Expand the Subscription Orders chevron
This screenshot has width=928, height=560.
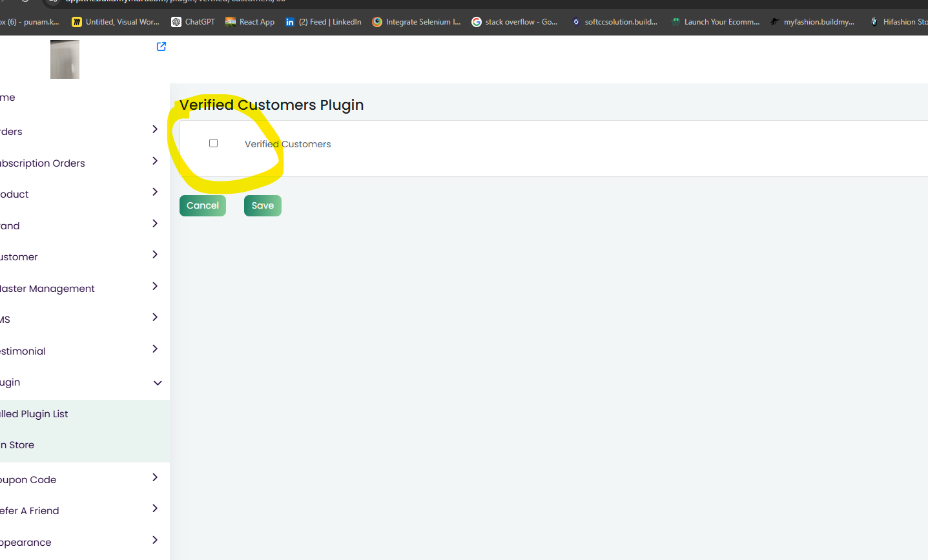(x=155, y=161)
